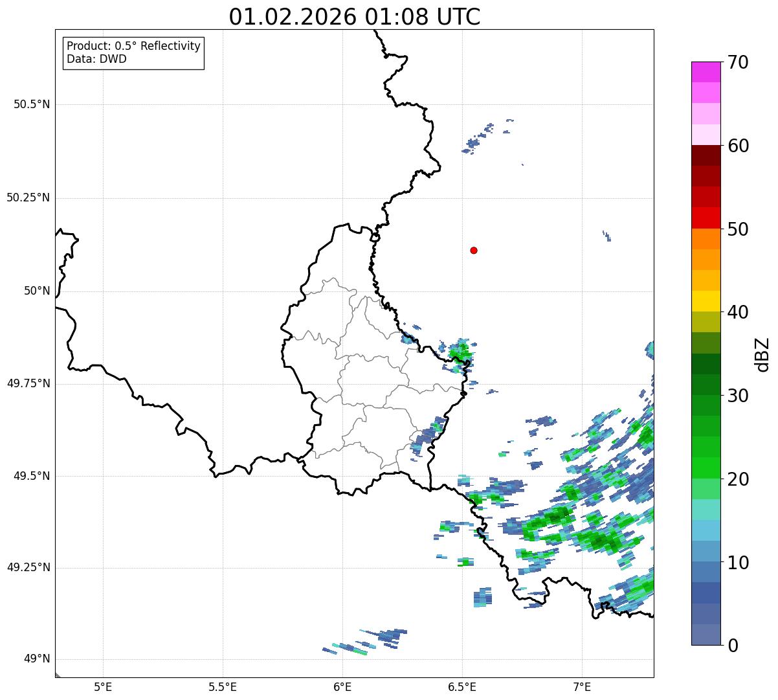Pick the bright green swatch just above 20 dBZ

[x=706, y=468]
